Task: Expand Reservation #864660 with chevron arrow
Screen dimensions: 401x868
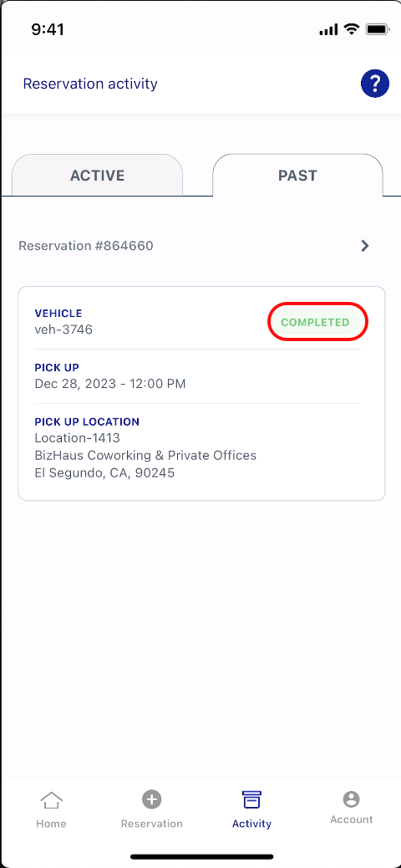Action: click(365, 246)
